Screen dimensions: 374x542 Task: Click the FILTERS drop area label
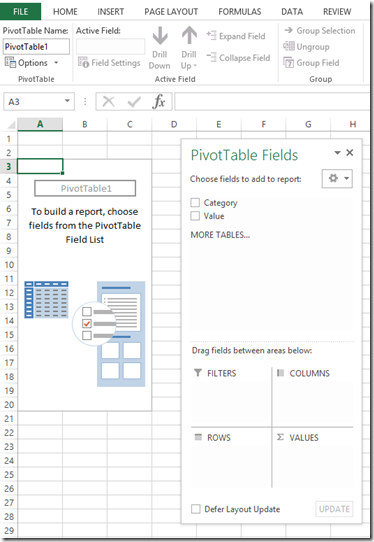pos(222,373)
